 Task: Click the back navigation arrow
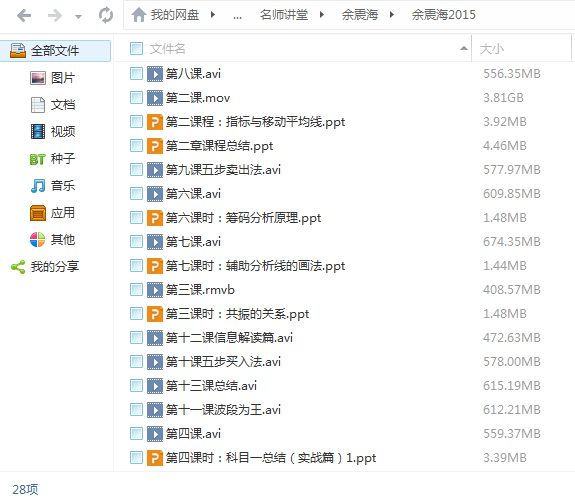coord(24,15)
